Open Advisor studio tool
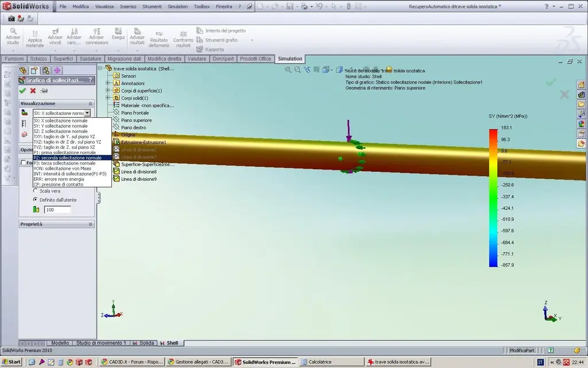The height and width of the screenshot is (368, 588). 13,36
